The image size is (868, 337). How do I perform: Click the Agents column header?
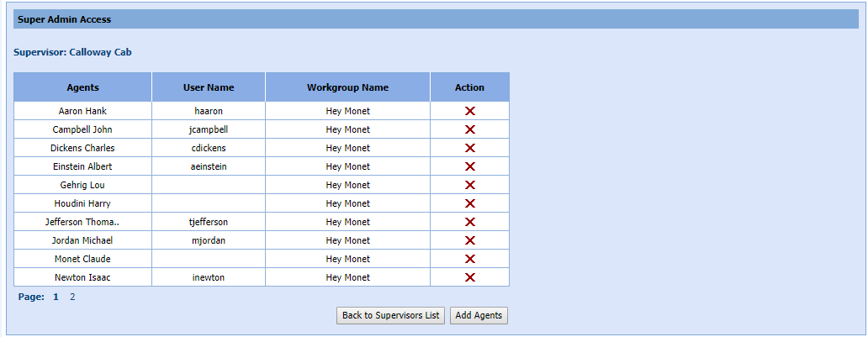coord(82,87)
